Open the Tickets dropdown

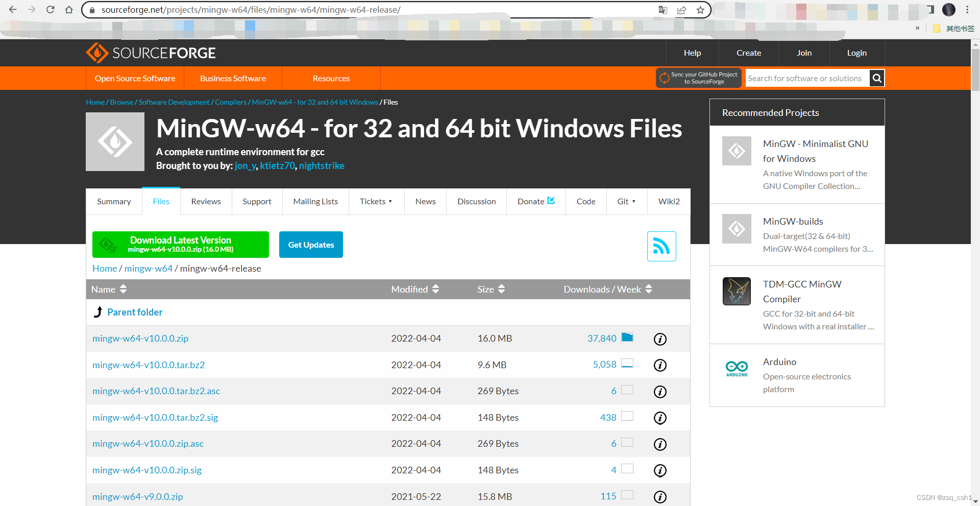pos(376,201)
